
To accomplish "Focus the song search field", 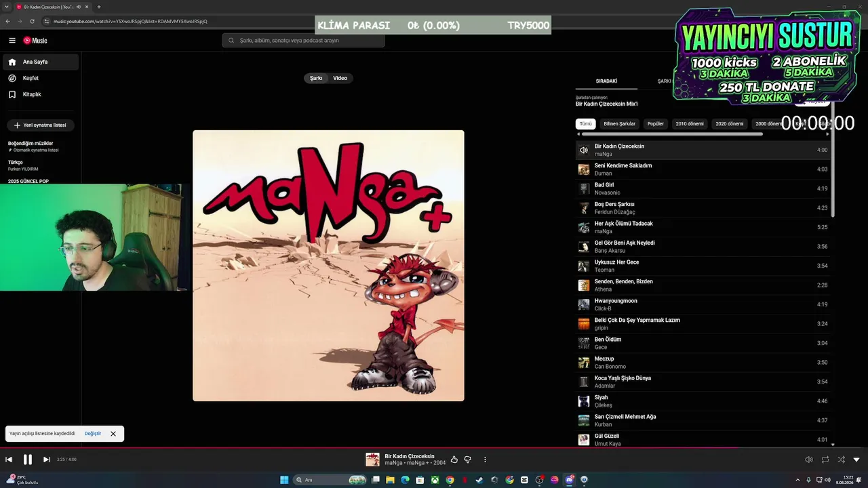I will [303, 41].
